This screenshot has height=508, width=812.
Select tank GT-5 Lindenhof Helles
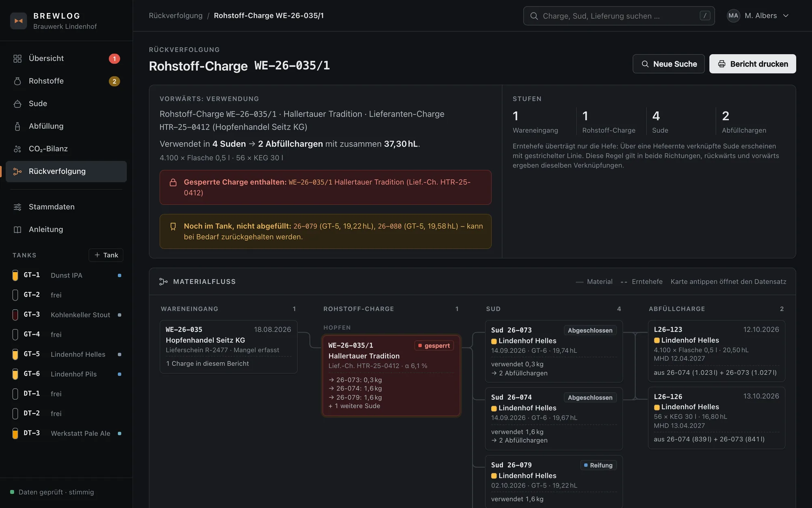point(67,354)
